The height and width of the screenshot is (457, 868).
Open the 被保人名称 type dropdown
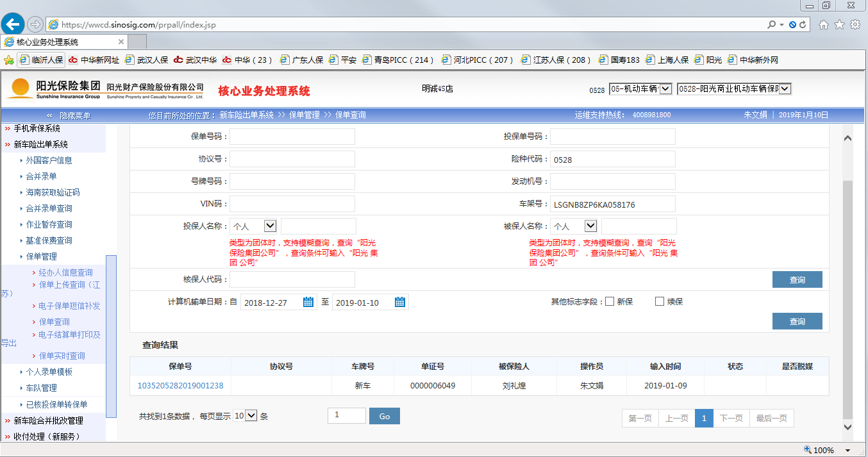coord(590,226)
